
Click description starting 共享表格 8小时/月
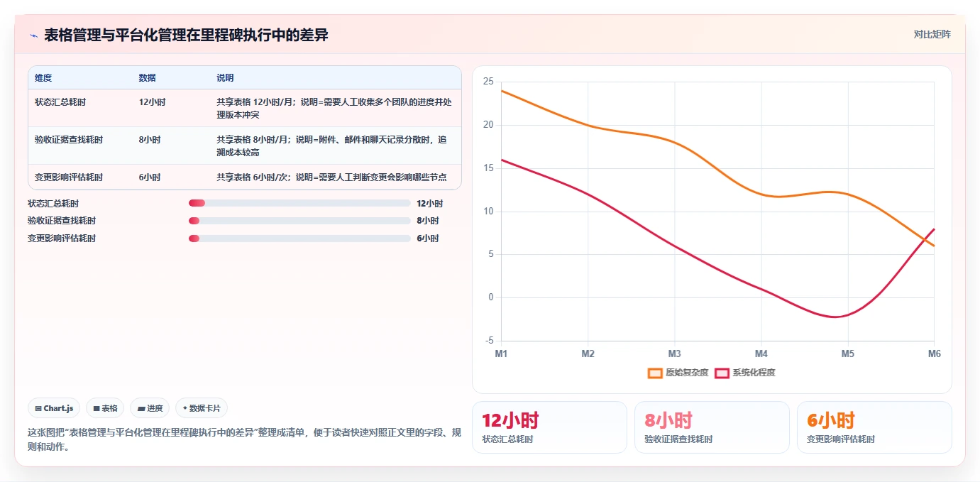(x=332, y=146)
